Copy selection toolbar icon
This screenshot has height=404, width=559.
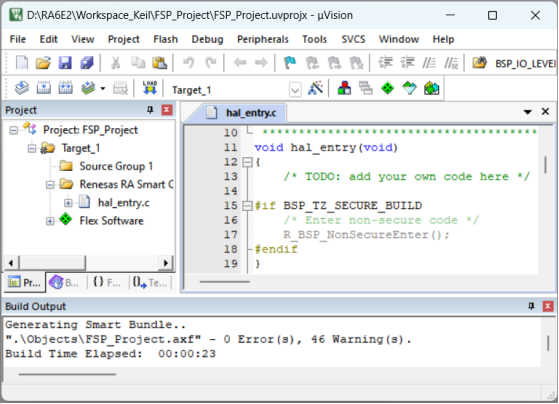pos(138,63)
